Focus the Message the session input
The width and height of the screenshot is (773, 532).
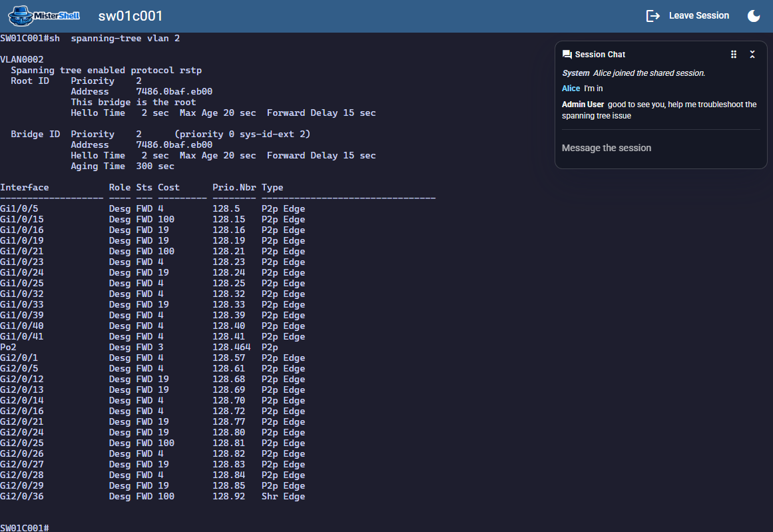tap(660, 148)
